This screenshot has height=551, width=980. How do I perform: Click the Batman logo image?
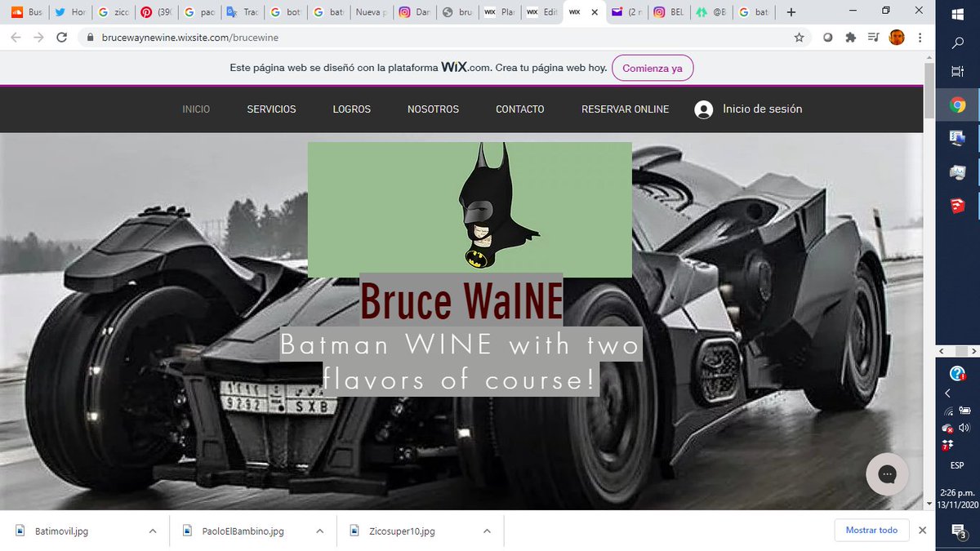click(x=470, y=210)
